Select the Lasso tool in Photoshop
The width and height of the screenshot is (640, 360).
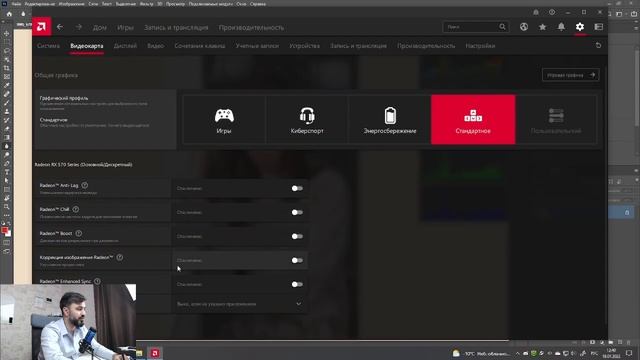(7, 51)
